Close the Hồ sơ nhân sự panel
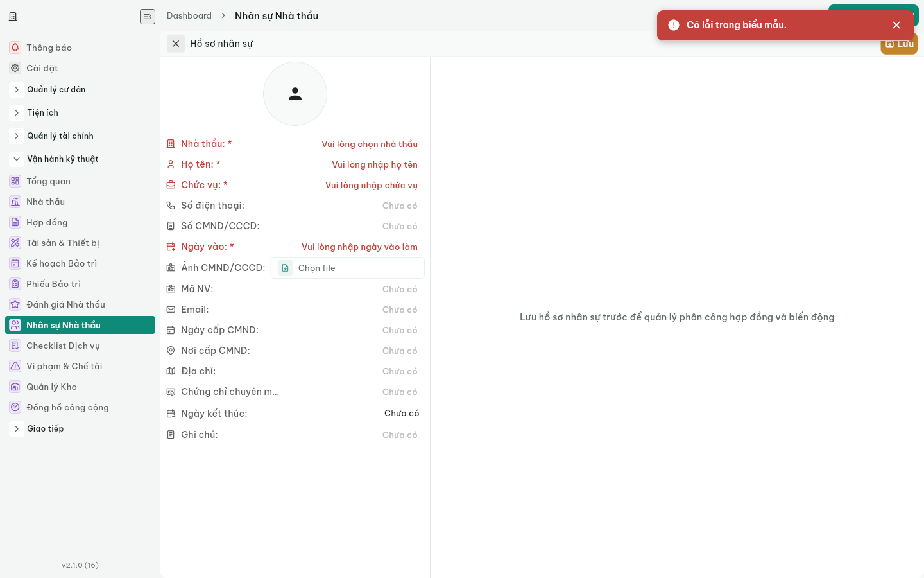924x578 pixels. pos(176,44)
